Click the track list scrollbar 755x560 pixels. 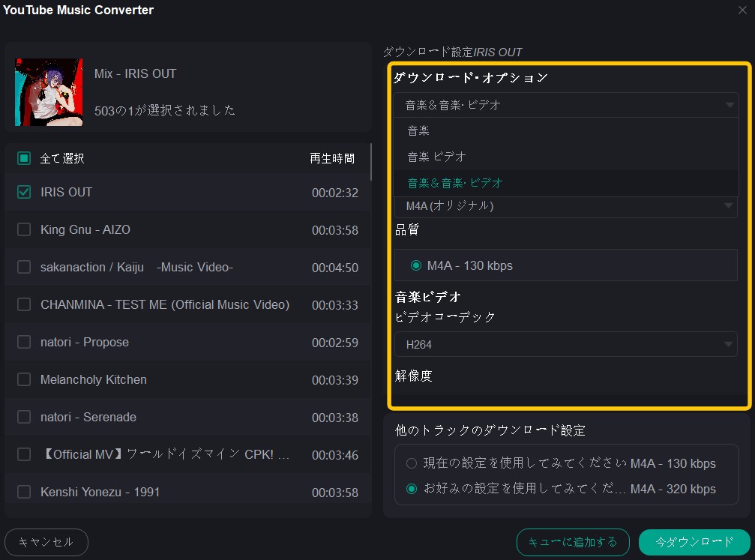coord(371,162)
